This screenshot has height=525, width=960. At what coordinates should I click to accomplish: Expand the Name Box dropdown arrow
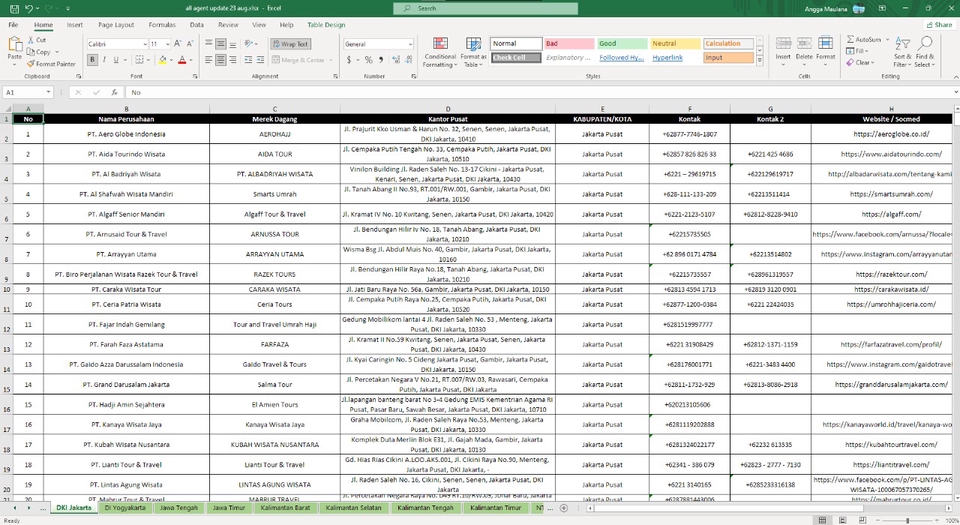point(48,92)
